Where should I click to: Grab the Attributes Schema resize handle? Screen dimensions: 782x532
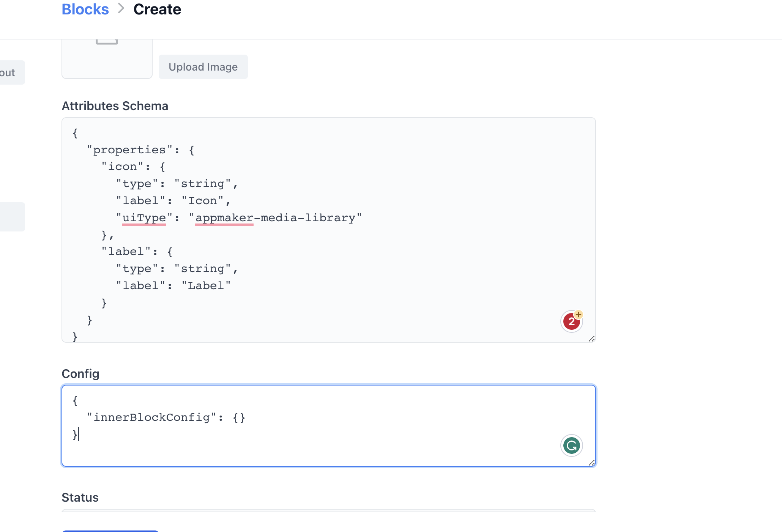[x=591, y=338]
